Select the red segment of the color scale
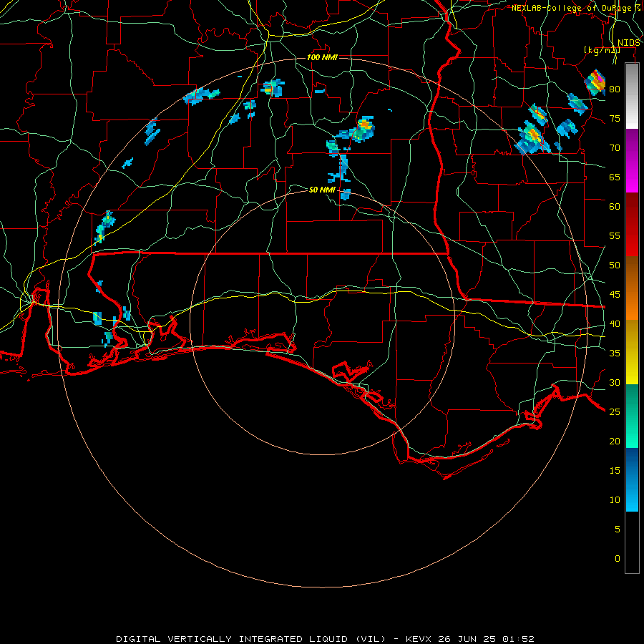 [x=632, y=225]
